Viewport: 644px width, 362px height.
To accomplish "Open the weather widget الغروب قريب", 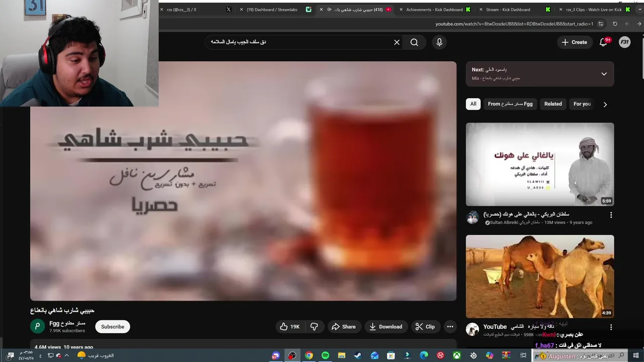I will 96,355.
